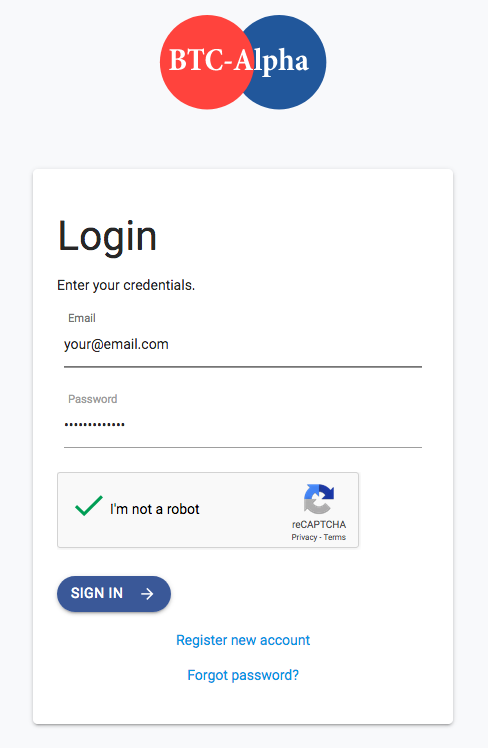This screenshot has width=488, height=748.
Task: Open the Forgot password? link
Action: tap(243, 675)
